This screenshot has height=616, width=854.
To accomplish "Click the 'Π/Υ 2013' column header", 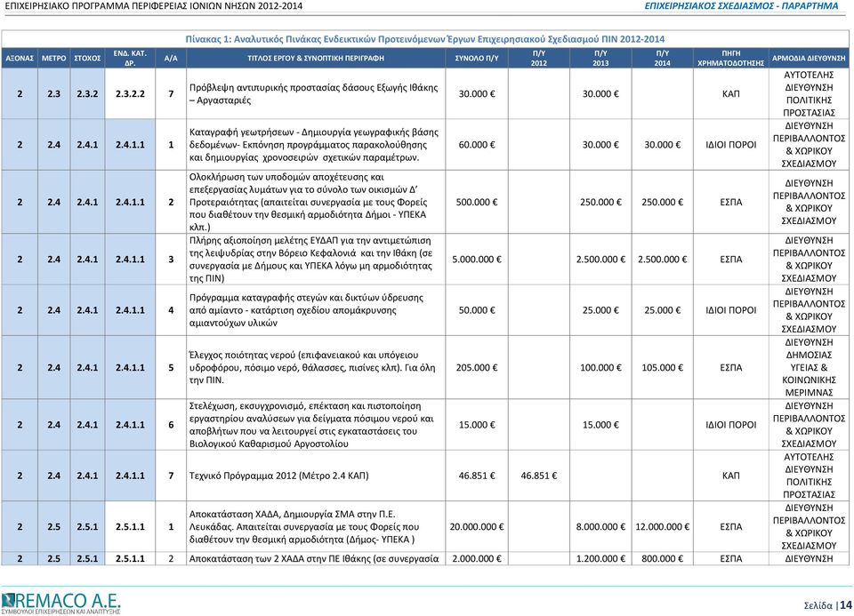I will click(600, 59).
